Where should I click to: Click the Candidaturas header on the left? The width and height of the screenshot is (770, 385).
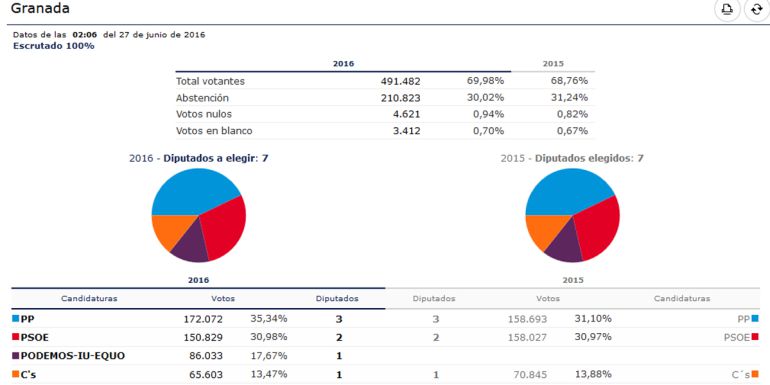click(x=89, y=299)
